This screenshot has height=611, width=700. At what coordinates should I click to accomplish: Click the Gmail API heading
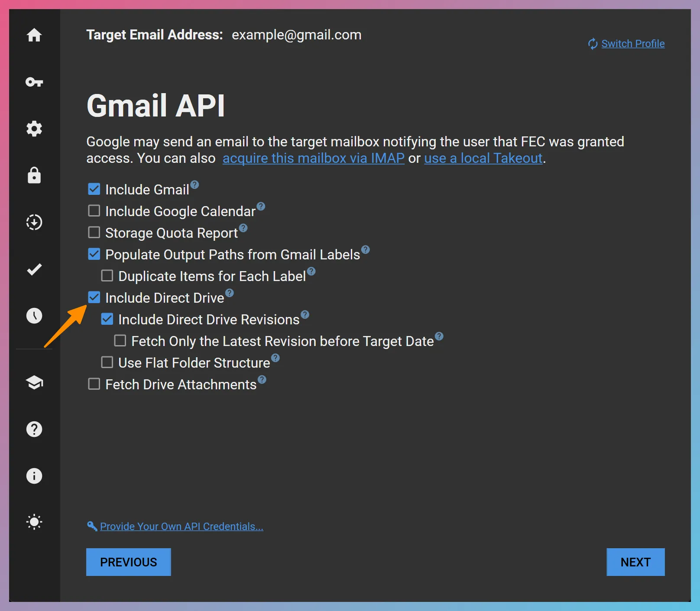click(156, 106)
